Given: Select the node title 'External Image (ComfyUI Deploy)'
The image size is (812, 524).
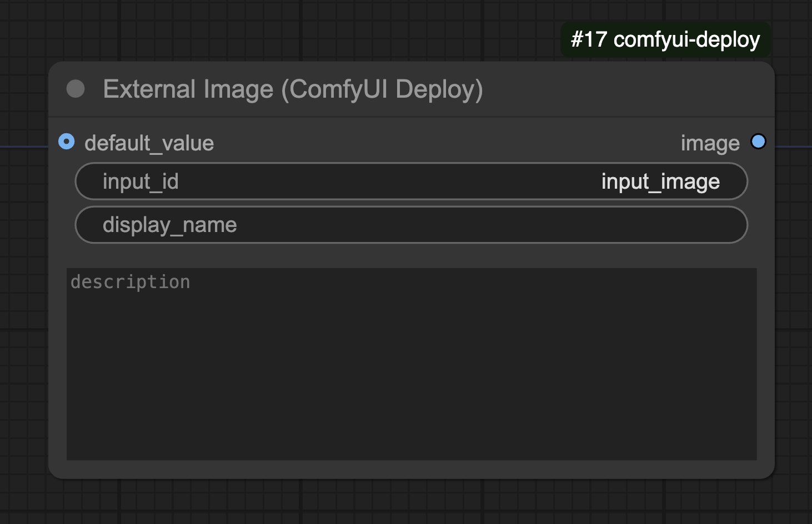Looking at the screenshot, I should (x=293, y=89).
